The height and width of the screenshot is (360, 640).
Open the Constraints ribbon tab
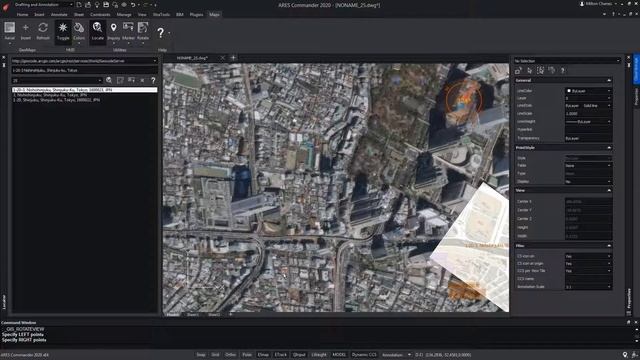tap(100, 15)
